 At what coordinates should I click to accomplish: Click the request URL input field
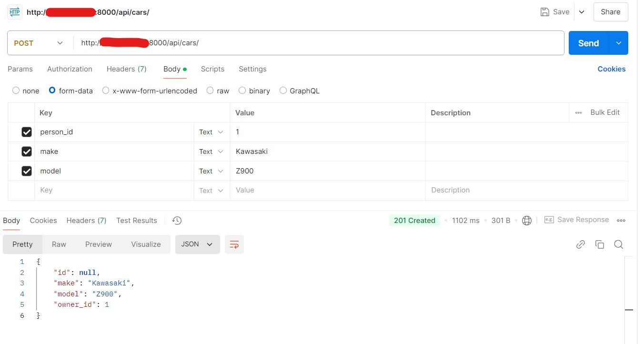[x=319, y=43]
